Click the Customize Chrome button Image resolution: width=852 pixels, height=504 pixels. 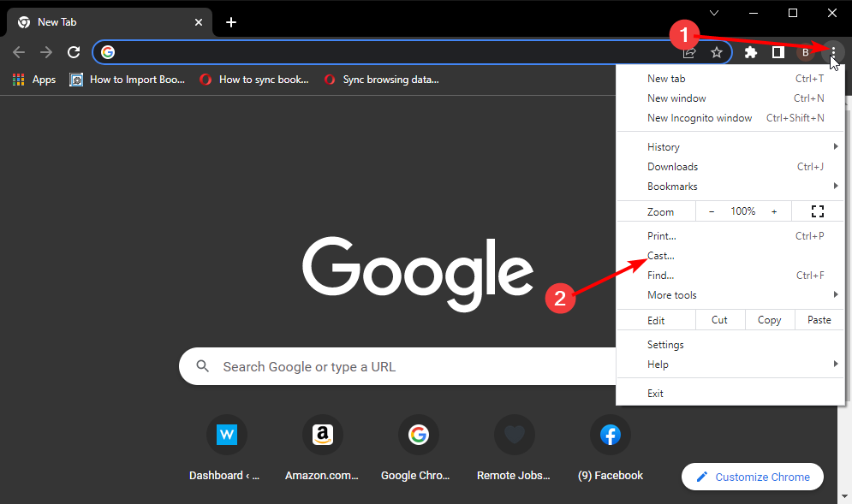(752, 477)
